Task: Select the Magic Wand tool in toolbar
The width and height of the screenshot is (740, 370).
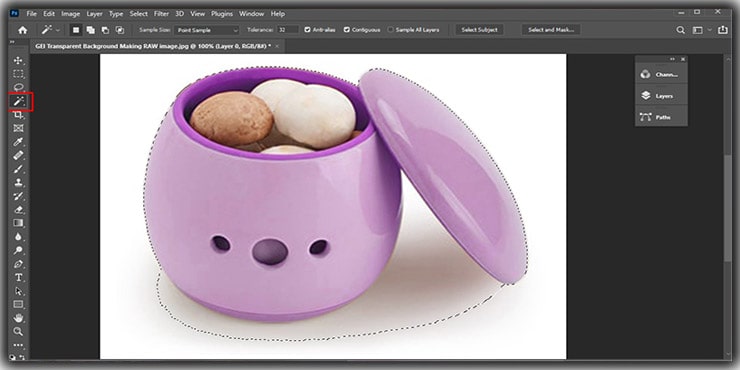Action: point(19,101)
